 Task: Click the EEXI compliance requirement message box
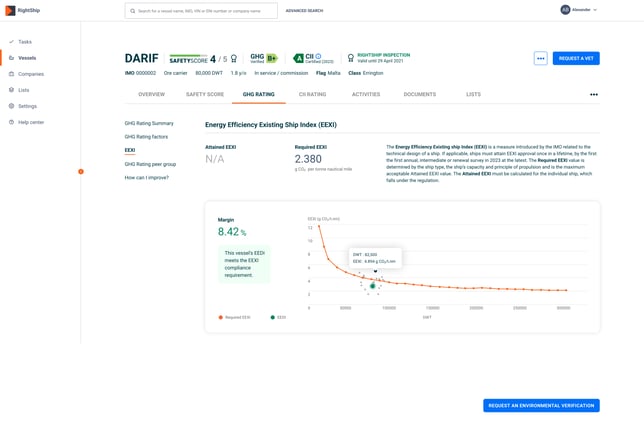(244, 264)
